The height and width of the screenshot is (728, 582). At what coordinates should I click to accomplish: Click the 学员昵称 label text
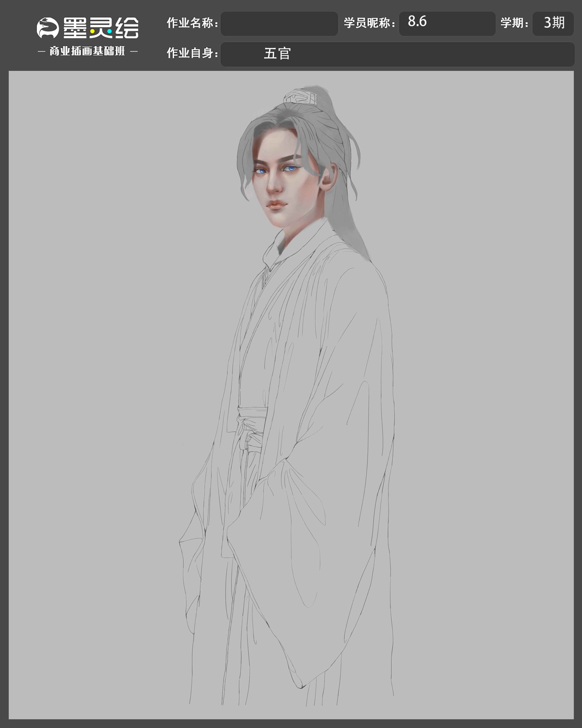[x=369, y=23]
